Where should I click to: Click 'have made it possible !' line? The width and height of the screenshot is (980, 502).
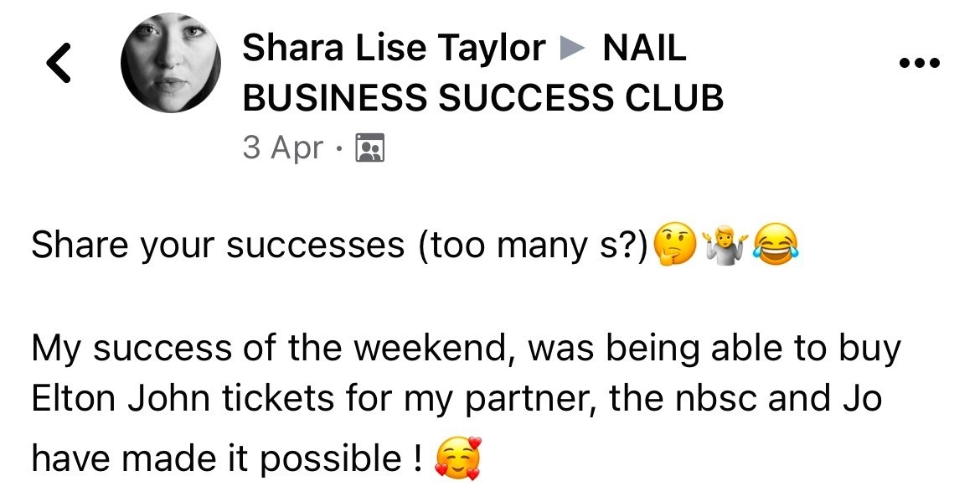click(x=226, y=458)
